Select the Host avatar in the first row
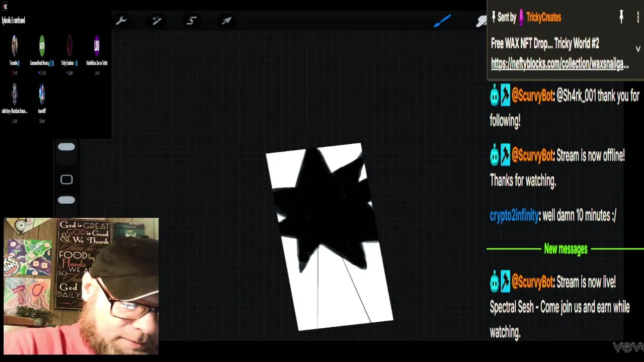 click(x=14, y=46)
